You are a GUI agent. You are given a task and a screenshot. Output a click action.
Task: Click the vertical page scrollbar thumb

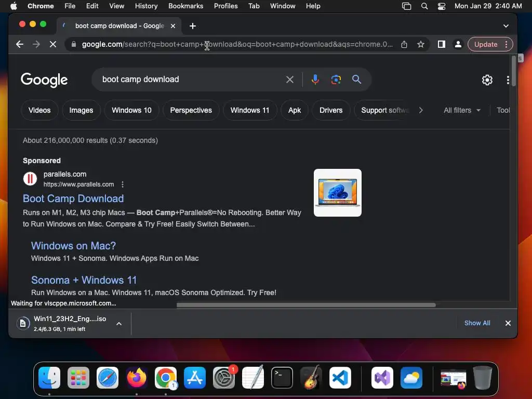[x=514, y=71]
